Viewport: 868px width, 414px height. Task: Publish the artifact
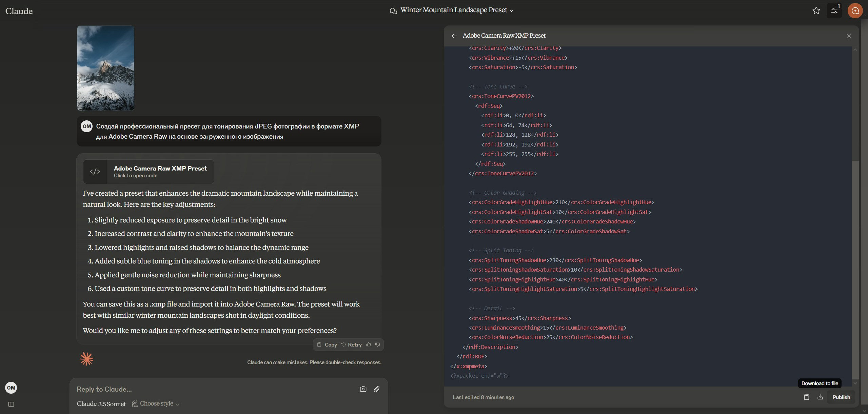pos(841,397)
